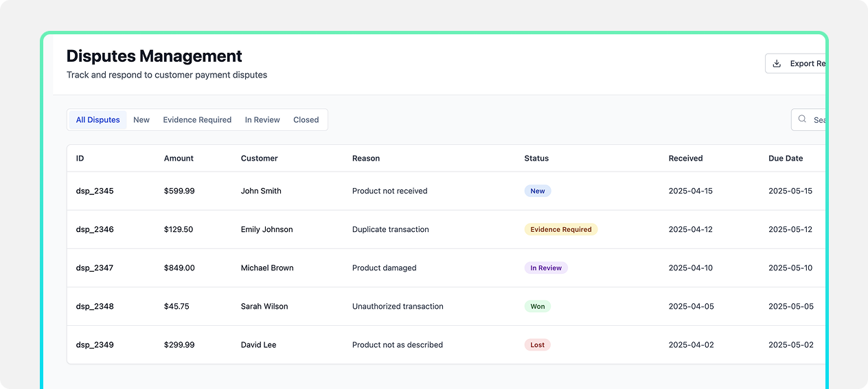Select the All Disputes tab

98,120
